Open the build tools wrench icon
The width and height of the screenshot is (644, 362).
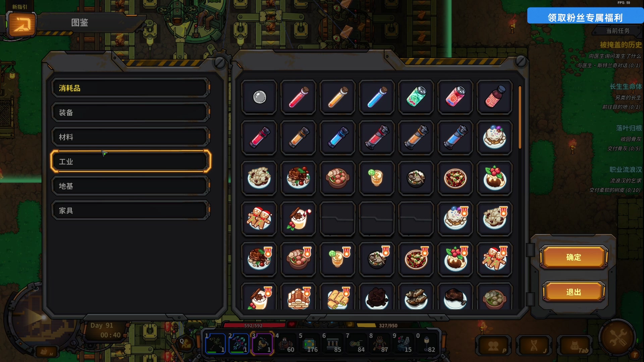coord(618,338)
